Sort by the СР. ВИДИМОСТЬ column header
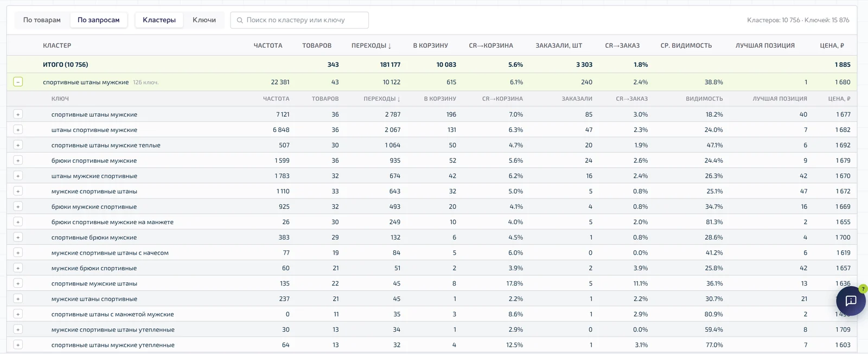Viewport: 868px width, 355px height. (686, 46)
